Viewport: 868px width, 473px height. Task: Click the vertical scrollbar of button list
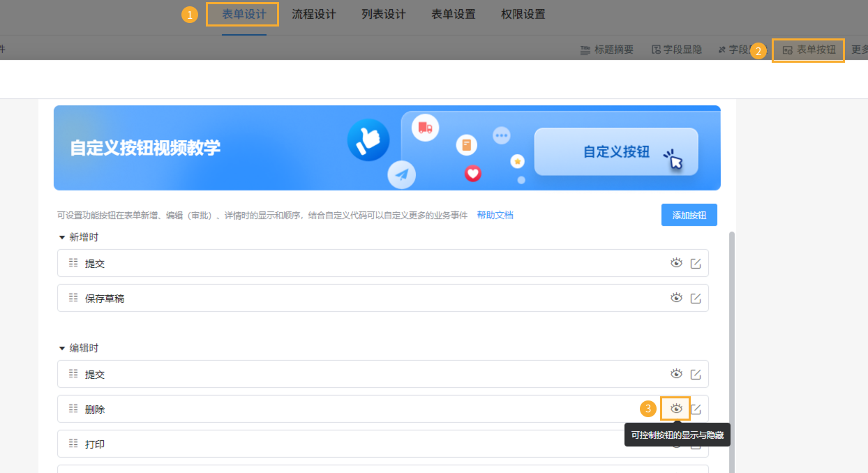(732, 352)
